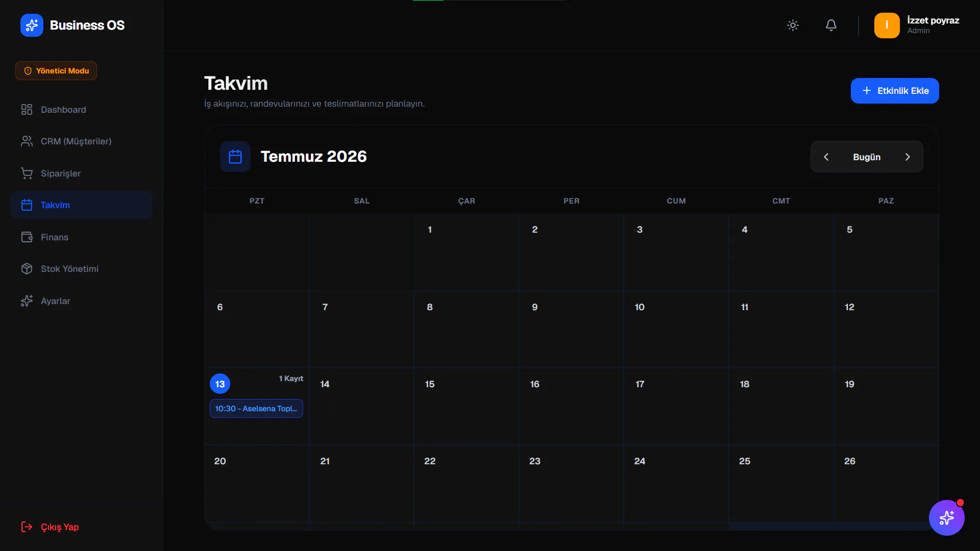Open the Siparişler menu item
Image resolution: width=980 pixels, height=551 pixels.
pyautogui.click(x=81, y=173)
